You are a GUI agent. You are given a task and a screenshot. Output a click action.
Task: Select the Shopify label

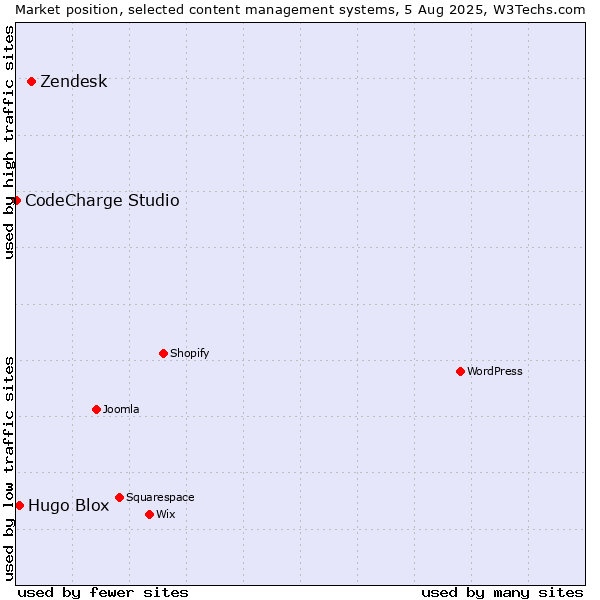190,353
